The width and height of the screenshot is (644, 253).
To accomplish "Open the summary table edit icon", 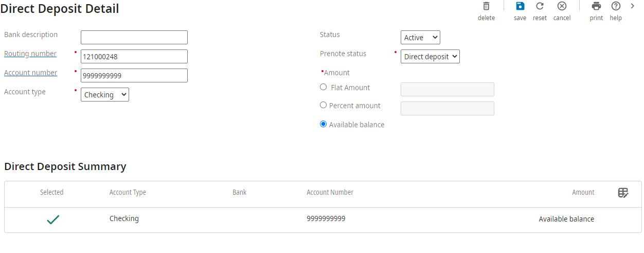I will pos(623,193).
